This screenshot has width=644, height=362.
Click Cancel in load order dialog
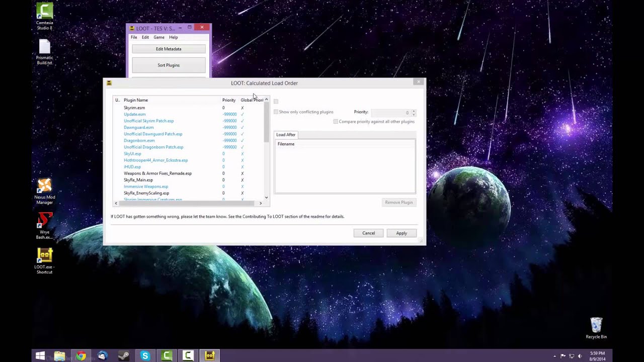click(x=368, y=233)
